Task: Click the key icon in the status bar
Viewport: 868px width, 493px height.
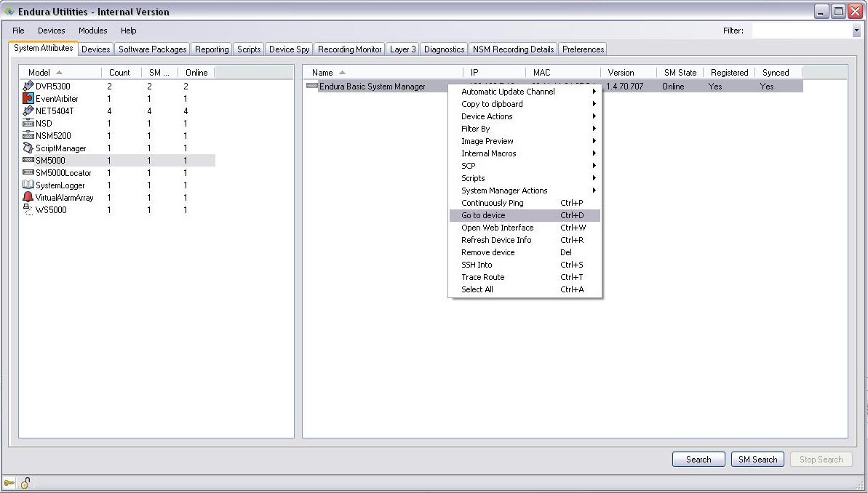Action: (10, 482)
